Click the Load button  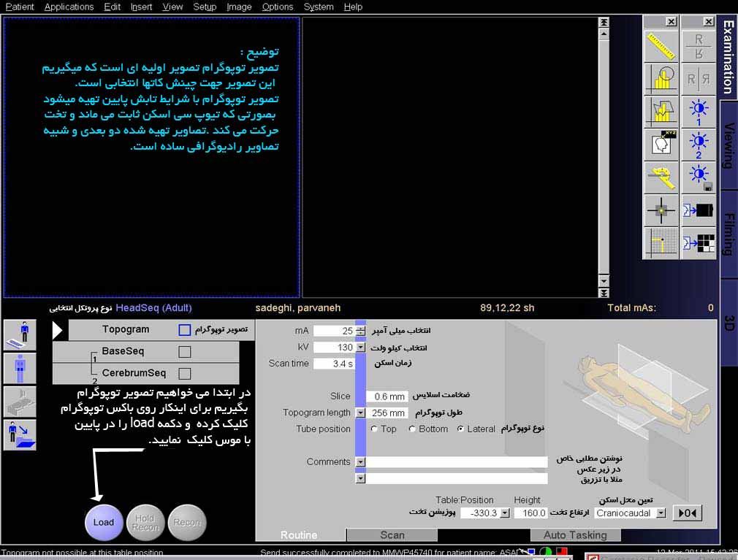point(104,522)
